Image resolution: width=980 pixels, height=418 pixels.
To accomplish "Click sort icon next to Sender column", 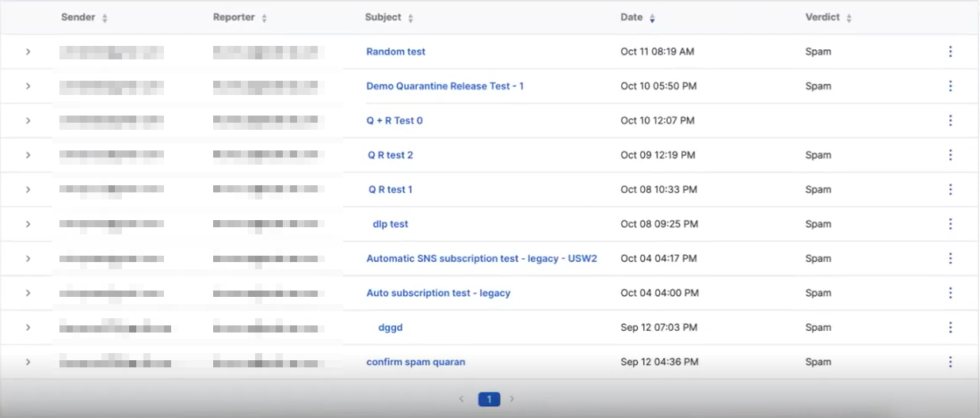I will pos(105,18).
